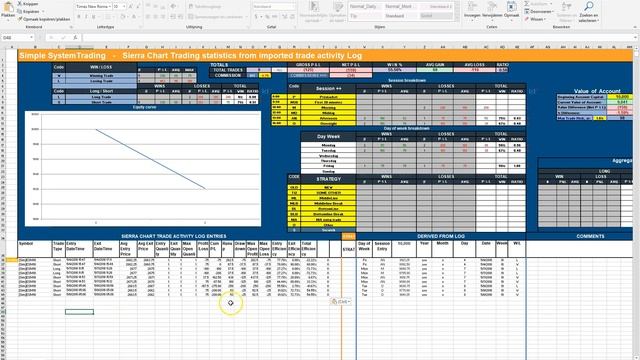The width and height of the screenshot is (640, 360).
Task: Open the font size dropdown
Action: coord(123,7)
